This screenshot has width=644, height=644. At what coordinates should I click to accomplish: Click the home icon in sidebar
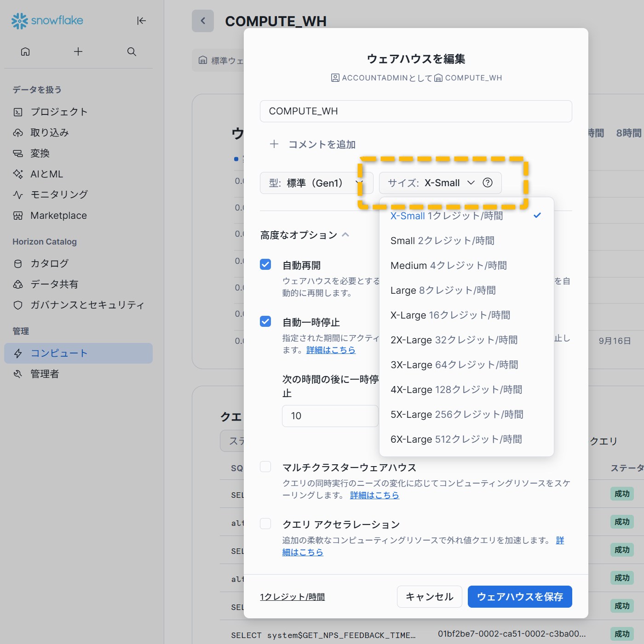click(25, 51)
